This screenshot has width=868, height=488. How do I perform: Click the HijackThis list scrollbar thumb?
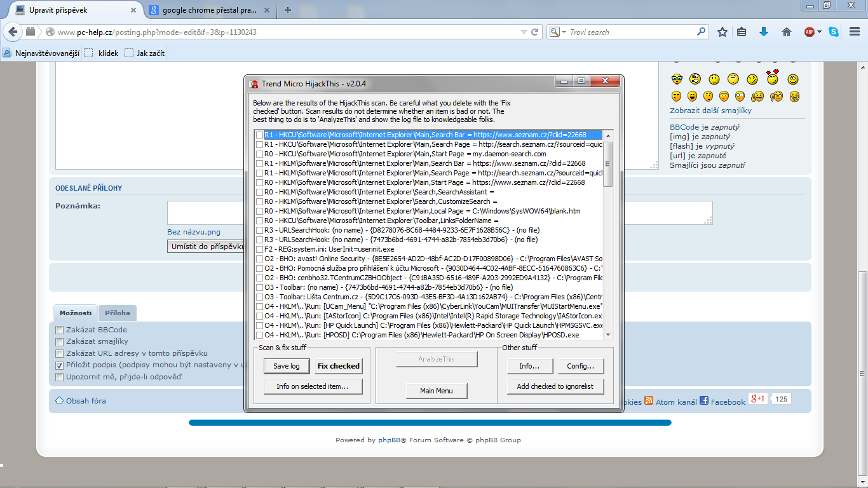pos(608,164)
